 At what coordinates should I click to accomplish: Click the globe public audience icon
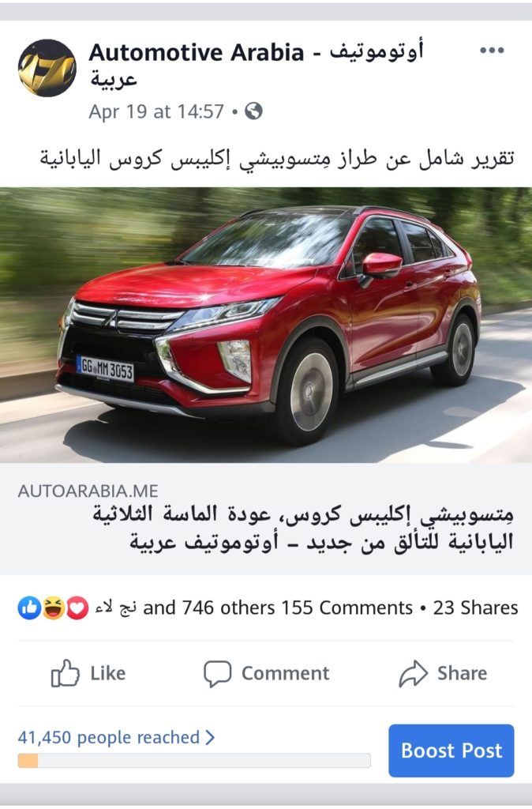click(x=253, y=111)
